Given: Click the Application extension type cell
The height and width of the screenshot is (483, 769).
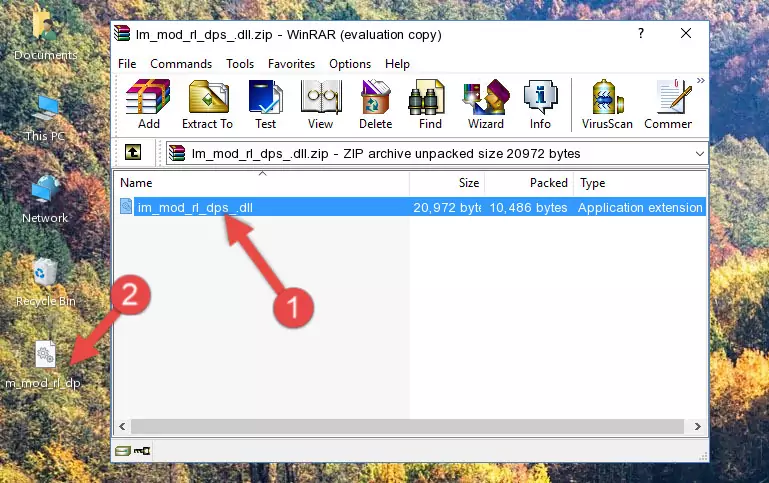Looking at the screenshot, I should point(640,207).
